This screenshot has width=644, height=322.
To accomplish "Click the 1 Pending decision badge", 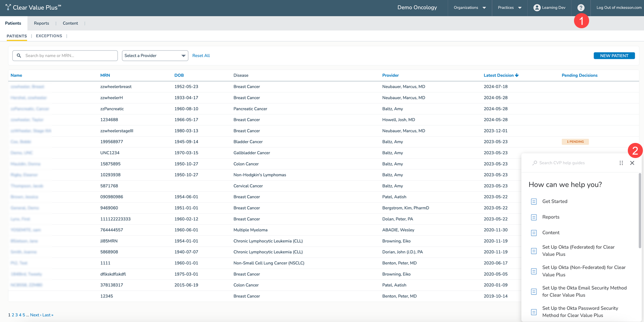I will click(x=575, y=142).
